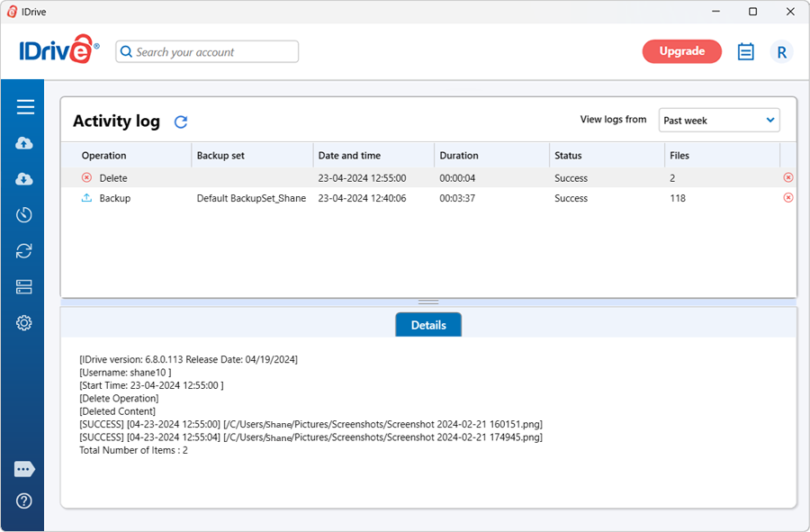810x532 pixels.
Task: Open the Help question mark icon
Action: click(x=24, y=500)
